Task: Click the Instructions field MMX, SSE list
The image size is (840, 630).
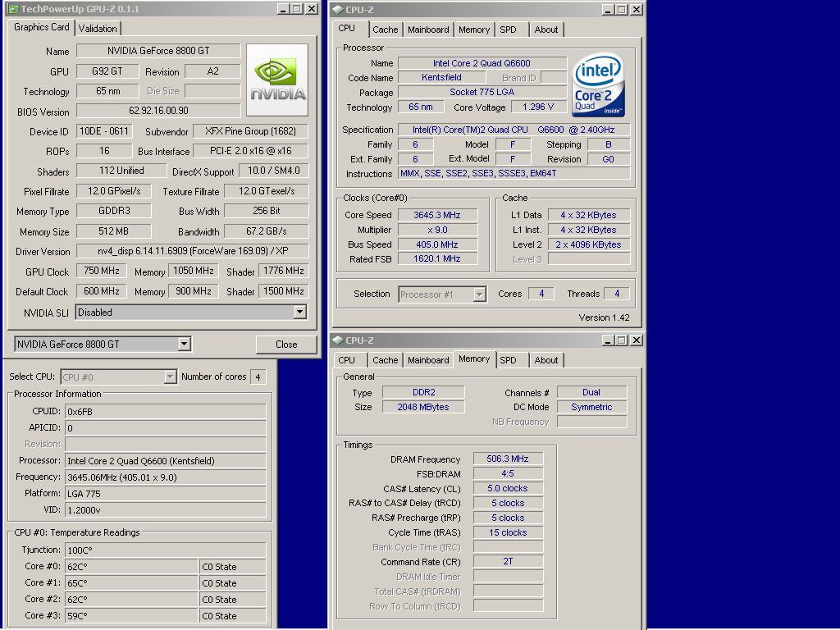Action: [x=514, y=174]
